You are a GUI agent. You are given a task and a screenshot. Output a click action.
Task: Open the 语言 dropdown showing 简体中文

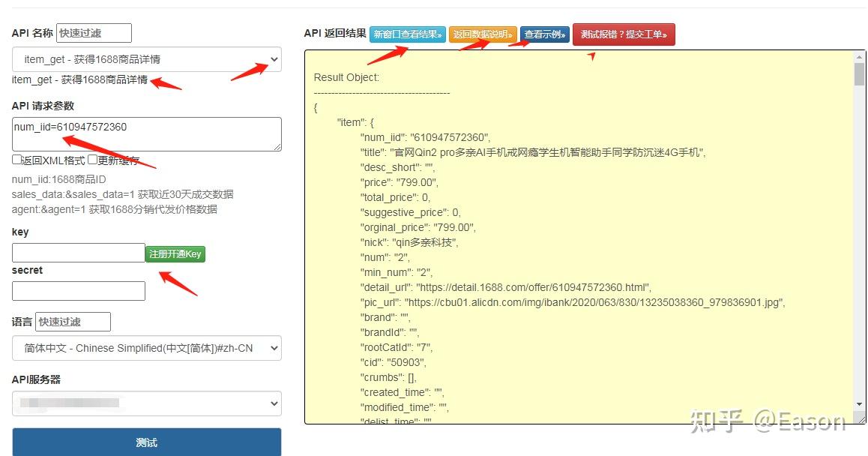(146, 347)
